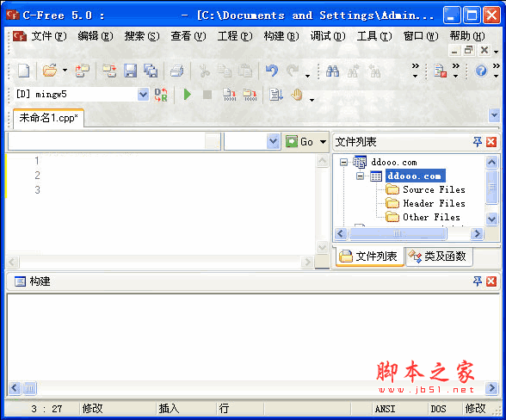506x420 pixels.
Task: Click the Redo arrow icon
Action: [293, 71]
